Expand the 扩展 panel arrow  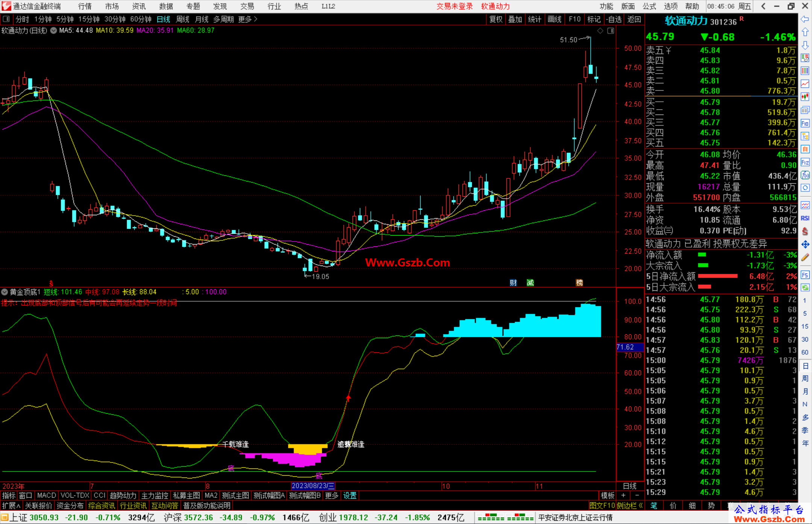[x=11, y=506]
